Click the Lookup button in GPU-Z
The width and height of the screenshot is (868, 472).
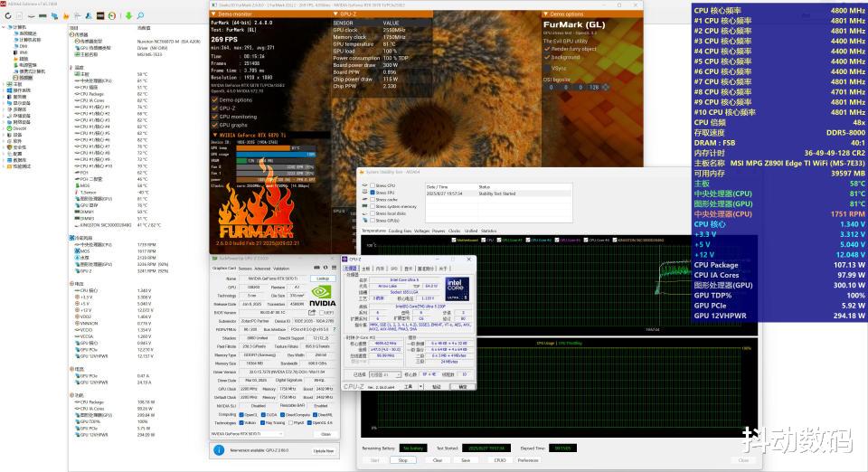click(323, 278)
